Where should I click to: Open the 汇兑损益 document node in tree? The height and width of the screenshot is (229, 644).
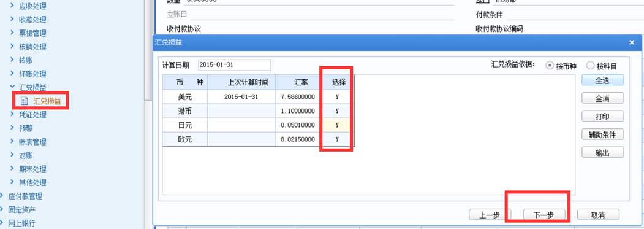(x=47, y=101)
